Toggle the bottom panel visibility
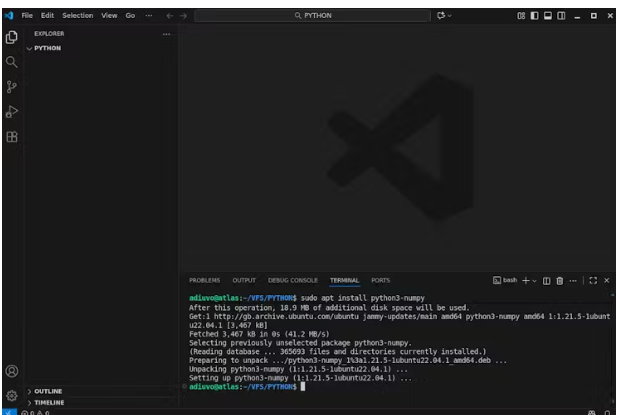Image resolution: width=620 pixels, height=415 pixels. point(548,16)
